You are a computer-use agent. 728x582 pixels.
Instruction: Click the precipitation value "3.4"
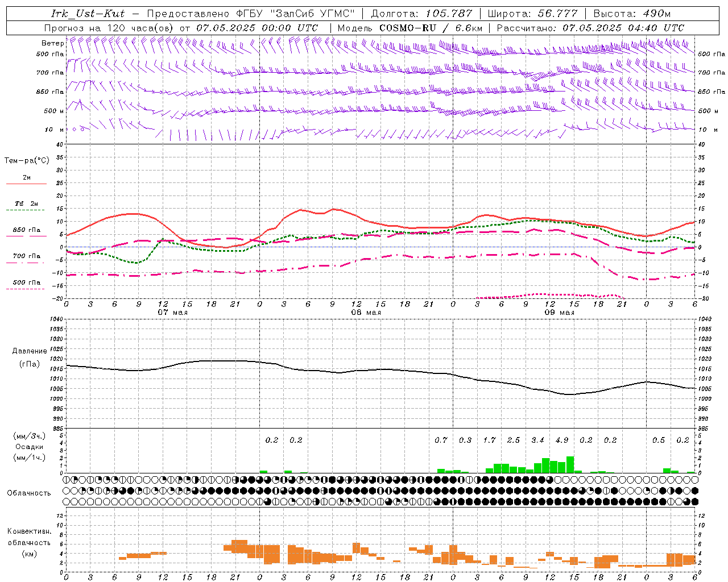coord(537,440)
